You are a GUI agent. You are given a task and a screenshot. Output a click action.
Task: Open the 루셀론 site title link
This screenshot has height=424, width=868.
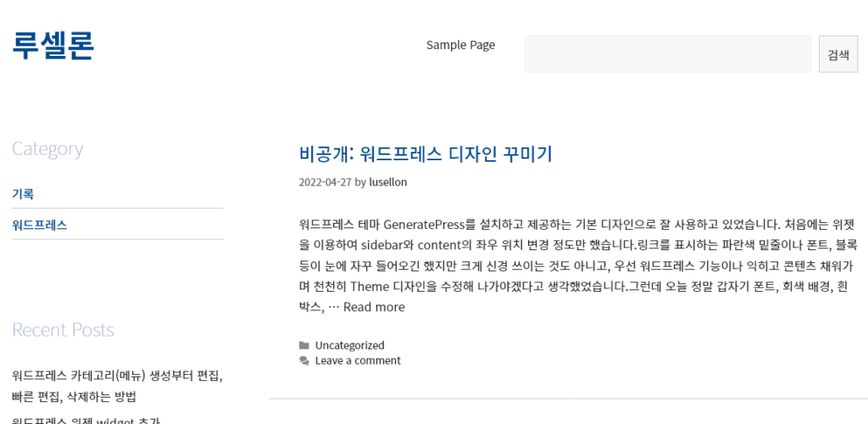point(53,46)
